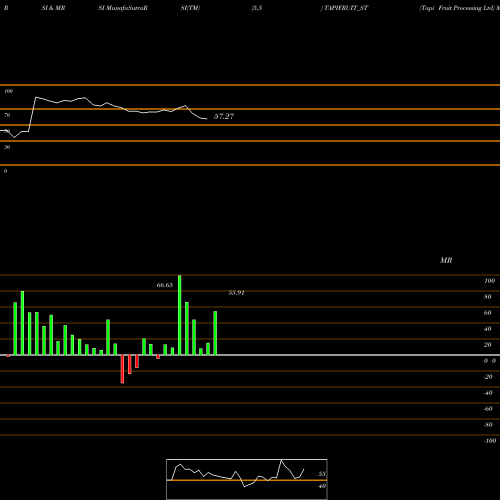Click the 70 level label on RSI axis

tap(7, 115)
